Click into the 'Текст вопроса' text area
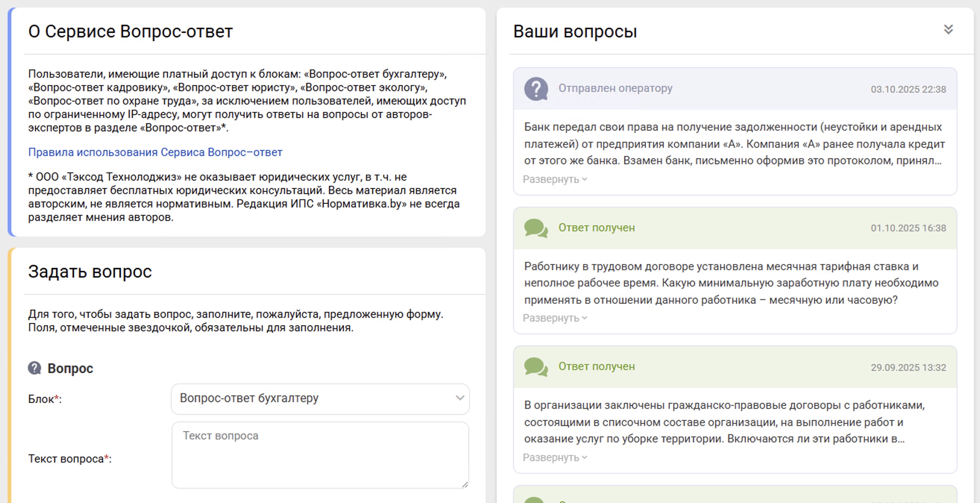Image resolution: width=980 pixels, height=503 pixels. [320, 455]
